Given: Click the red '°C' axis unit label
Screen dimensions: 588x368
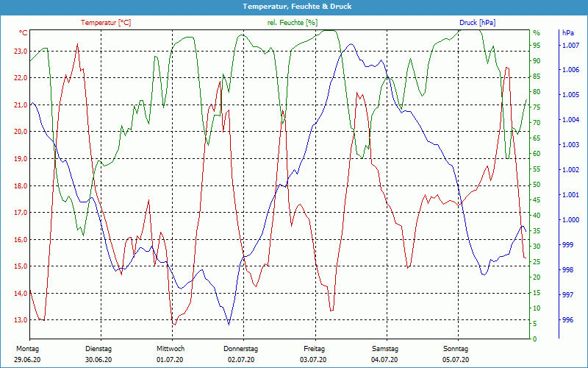Looking at the screenshot, I should click(24, 32).
